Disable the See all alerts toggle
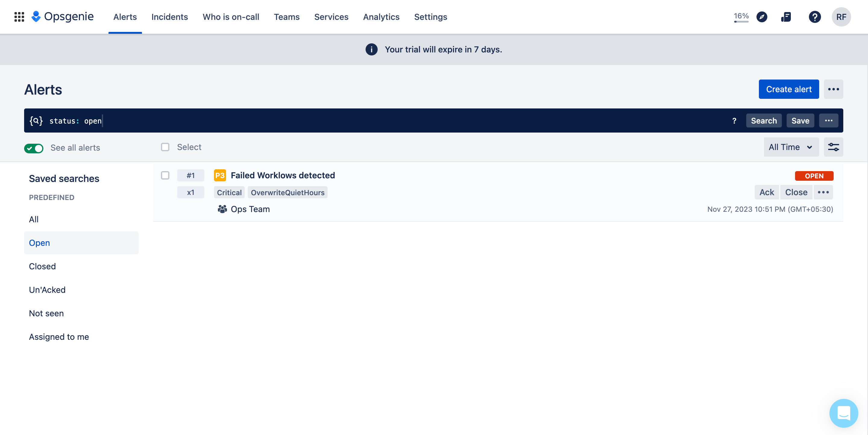This screenshot has width=868, height=435. pyautogui.click(x=34, y=148)
